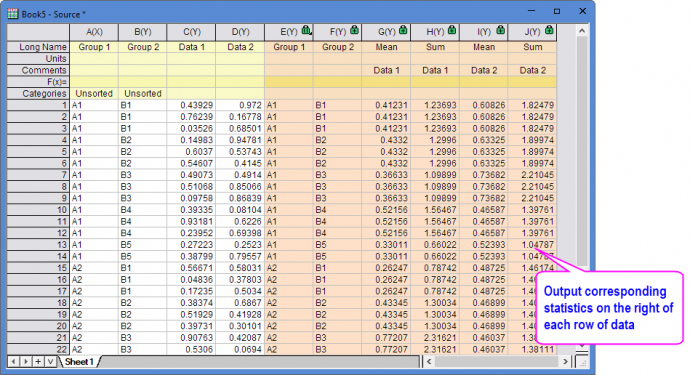Viewport: 690px width, 375px height.
Task: Click Units cell of column C
Action: tap(191, 59)
